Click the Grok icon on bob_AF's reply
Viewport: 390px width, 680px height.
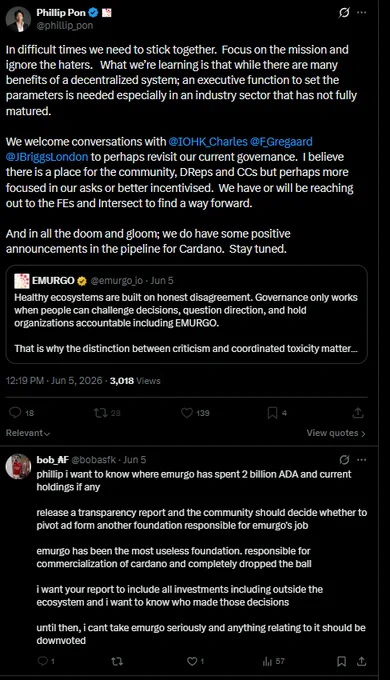(344, 460)
